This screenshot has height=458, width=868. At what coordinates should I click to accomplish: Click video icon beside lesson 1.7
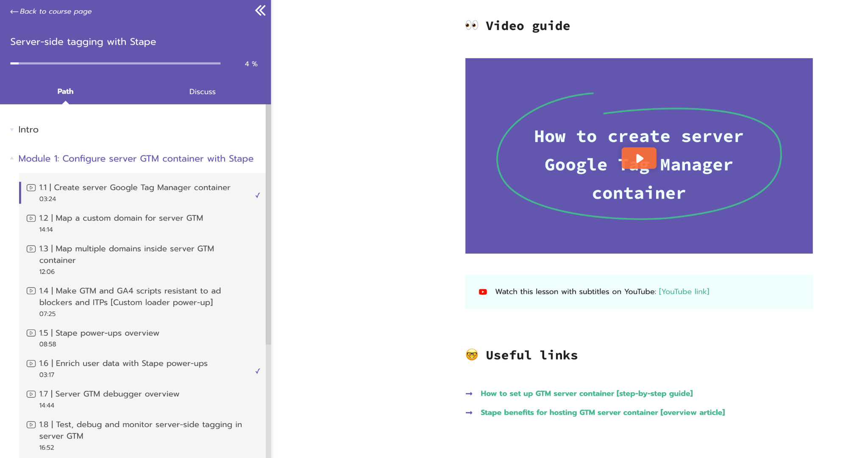click(31, 394)
